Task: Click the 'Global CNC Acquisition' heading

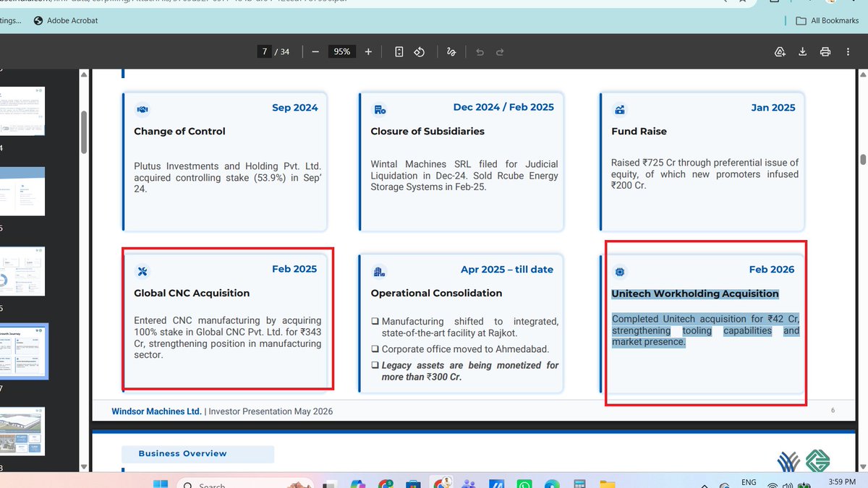Action: [x=192, y=294]
